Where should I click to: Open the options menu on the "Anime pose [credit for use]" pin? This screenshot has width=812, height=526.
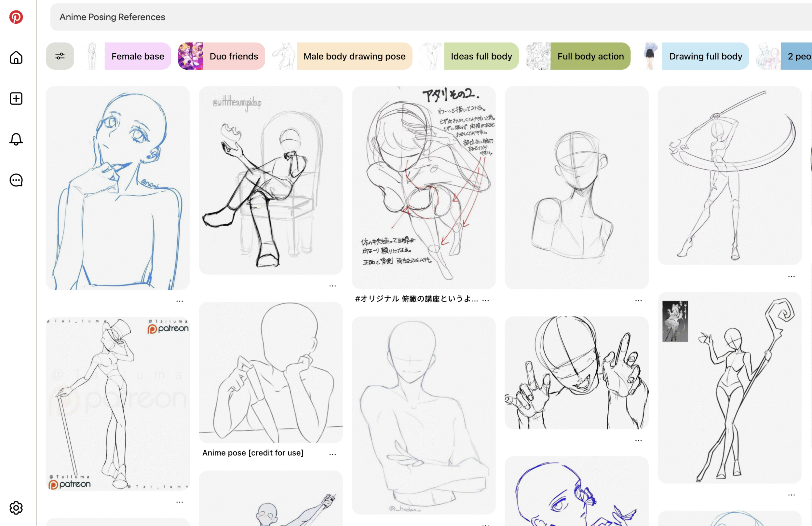[333, 454]
